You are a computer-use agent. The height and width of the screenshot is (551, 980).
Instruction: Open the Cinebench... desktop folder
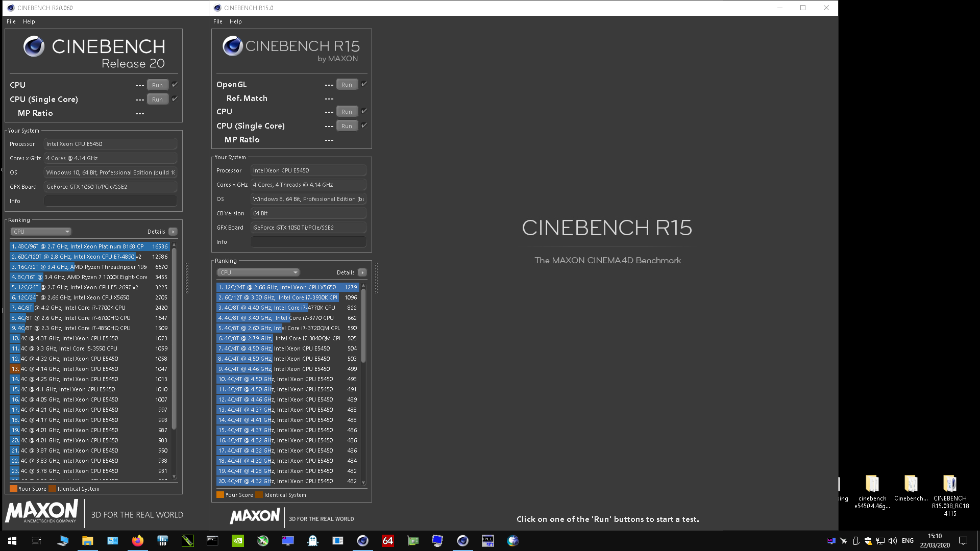point(911,488)
